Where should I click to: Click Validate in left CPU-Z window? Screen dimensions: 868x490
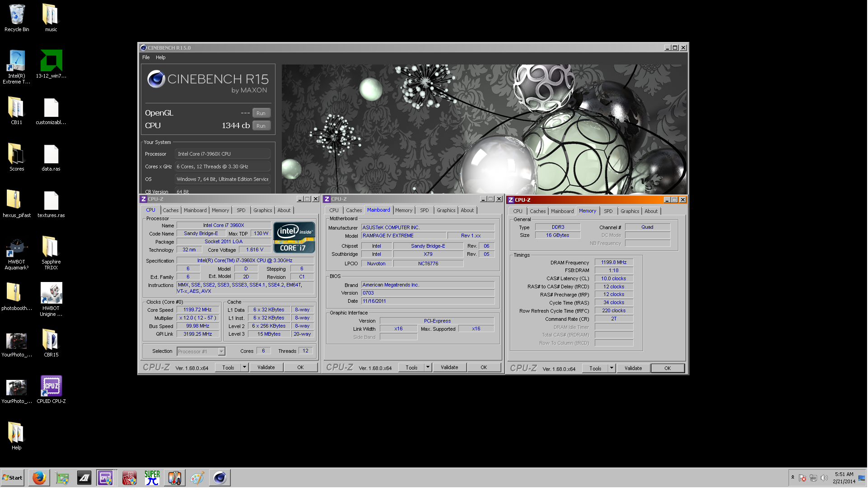(x=266, y=367)
